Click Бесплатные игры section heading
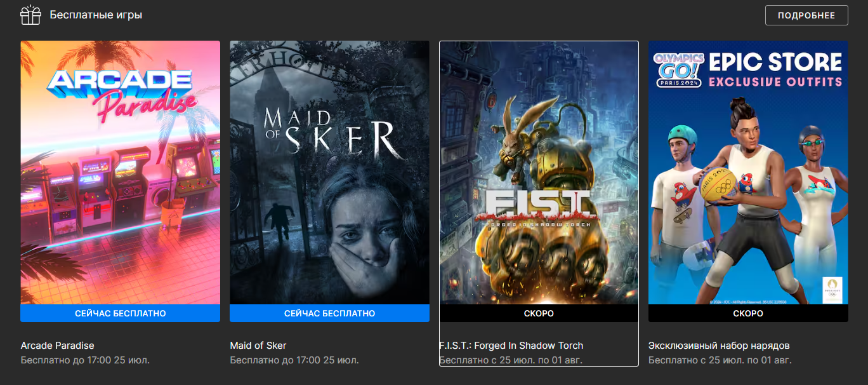 [x=96, y=15]
